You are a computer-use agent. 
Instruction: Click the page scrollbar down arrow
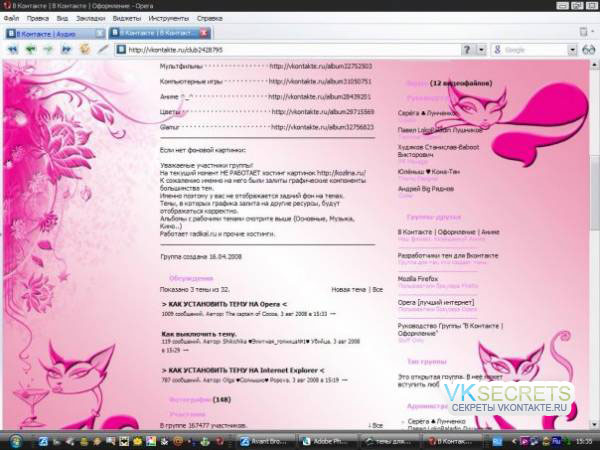[594, 424]
